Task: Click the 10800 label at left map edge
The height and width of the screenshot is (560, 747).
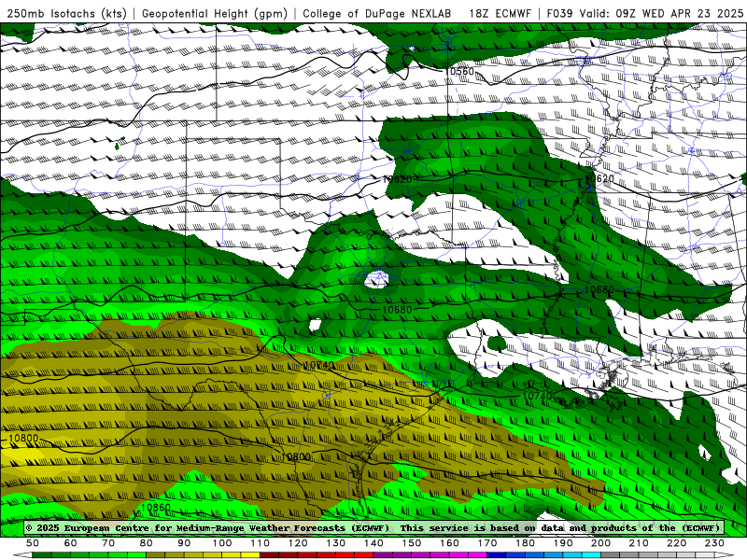Action: [x=23, y=439]
